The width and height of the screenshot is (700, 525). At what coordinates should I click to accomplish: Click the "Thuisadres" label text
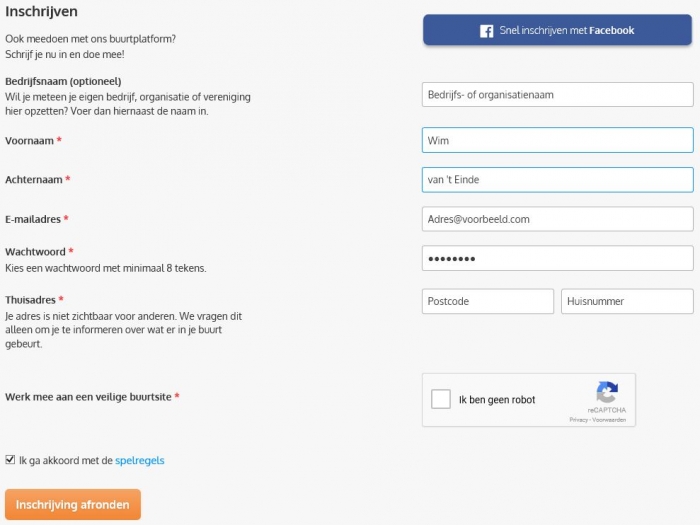tap(30, 300)
